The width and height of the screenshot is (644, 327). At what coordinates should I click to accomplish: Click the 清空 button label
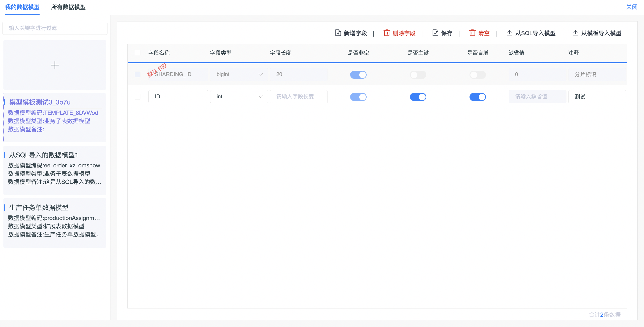pos(484,33)
